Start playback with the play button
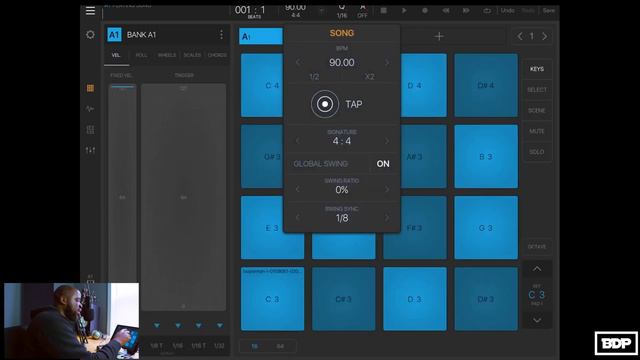The height and width of the screenshot is (360, 640). coord(404,11)
